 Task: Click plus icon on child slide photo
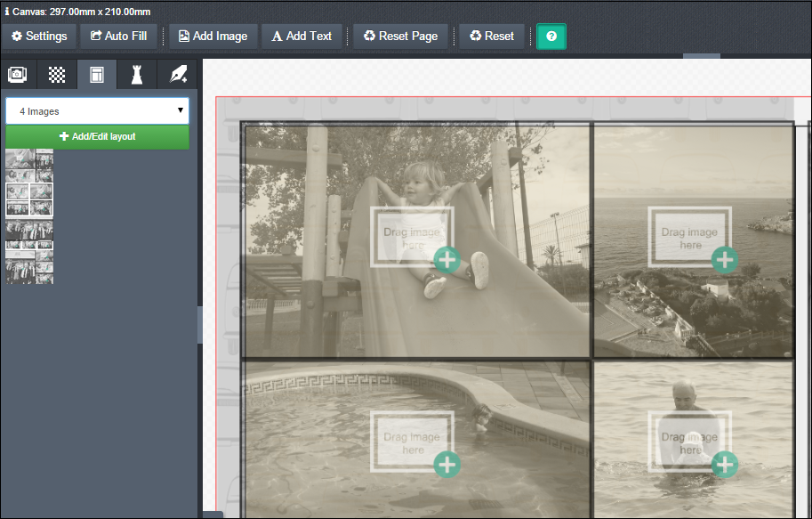pyautogui.click(x=446, y=260)
